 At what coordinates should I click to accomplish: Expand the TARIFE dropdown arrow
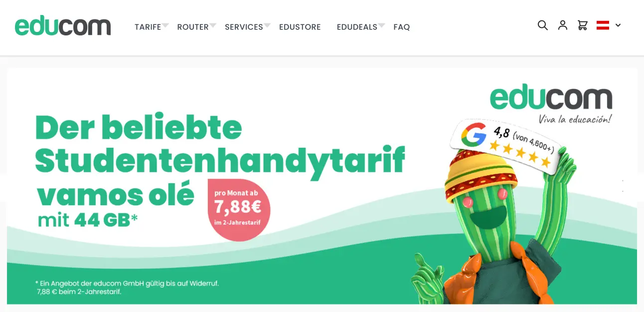tap(165, 25)
